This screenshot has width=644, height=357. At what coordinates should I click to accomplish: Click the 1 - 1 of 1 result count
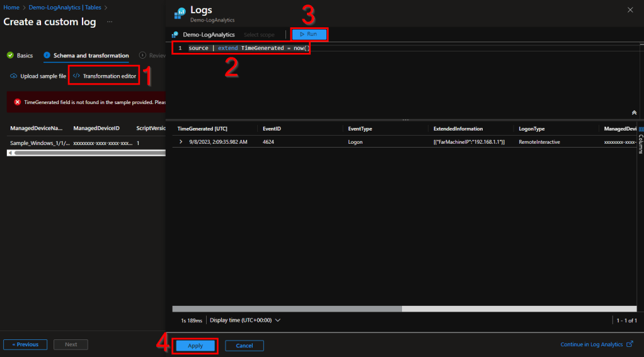click(626, 320)
